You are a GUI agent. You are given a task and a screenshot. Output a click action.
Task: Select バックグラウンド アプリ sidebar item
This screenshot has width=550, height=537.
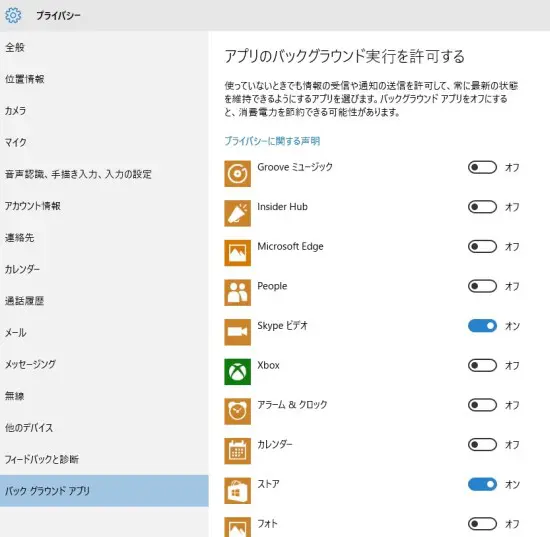[104, 491]
